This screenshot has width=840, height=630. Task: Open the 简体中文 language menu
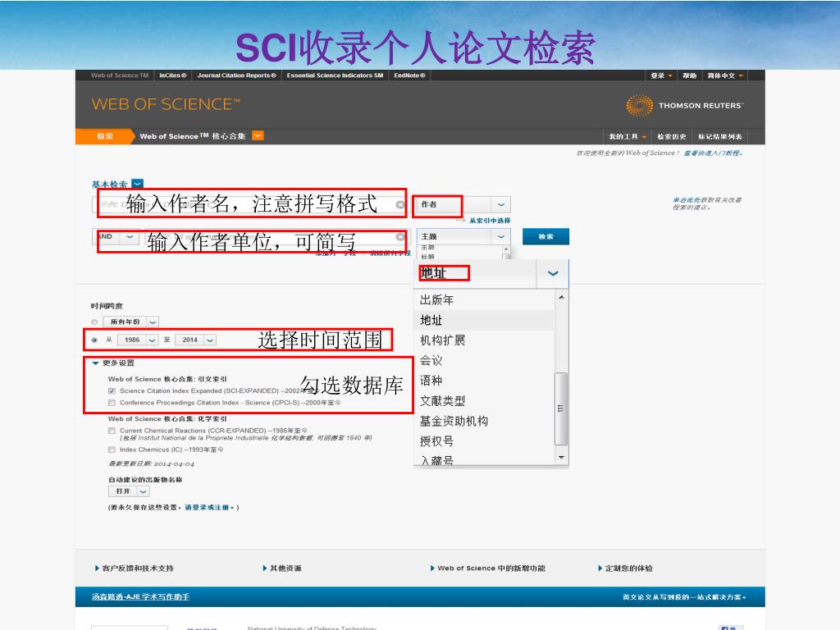tap(725, 75)
